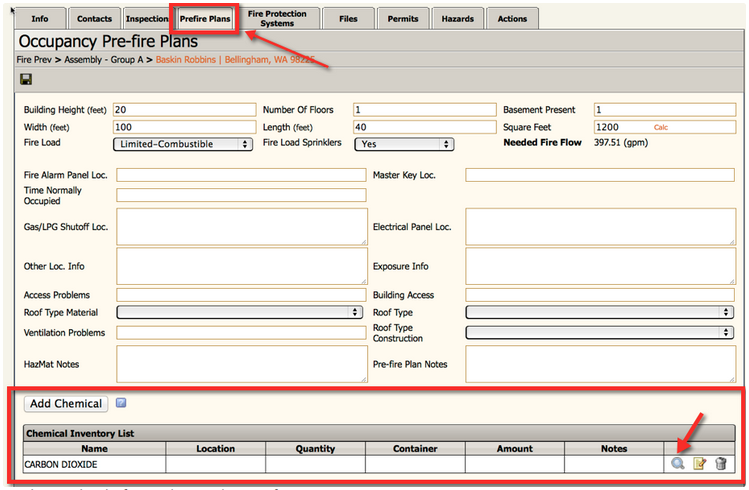The image size is (749, 490).
Task: Open the help icon next to Add Chemical
Action: (121, 403)
